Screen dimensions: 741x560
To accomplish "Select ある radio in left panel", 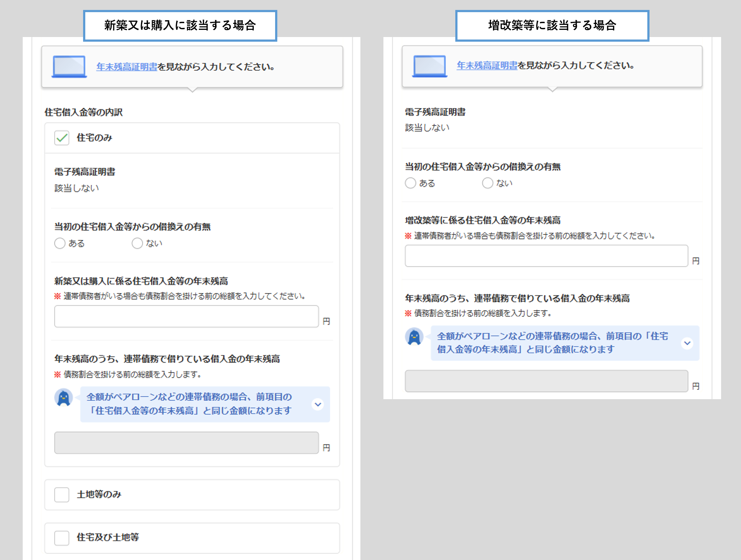I will pos(60,243).
